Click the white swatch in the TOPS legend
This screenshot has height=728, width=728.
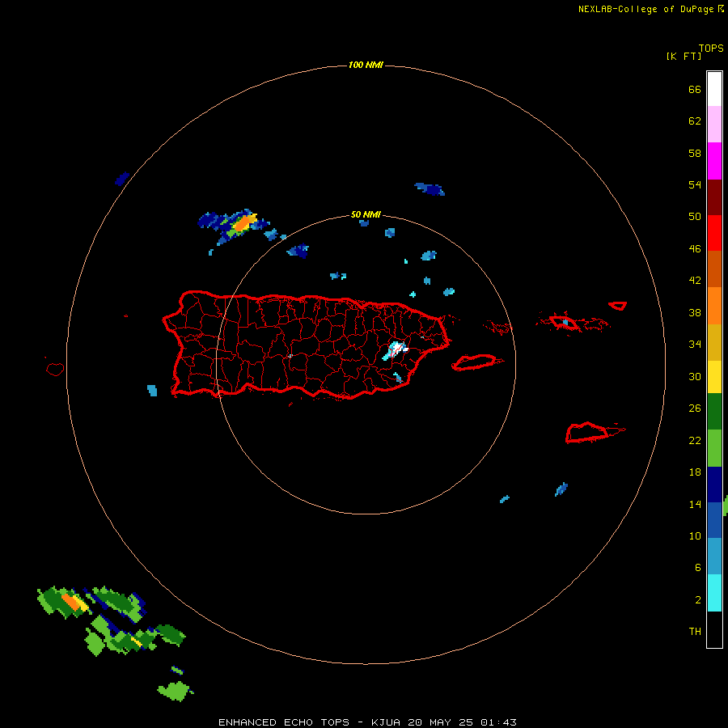pos(714,89)
